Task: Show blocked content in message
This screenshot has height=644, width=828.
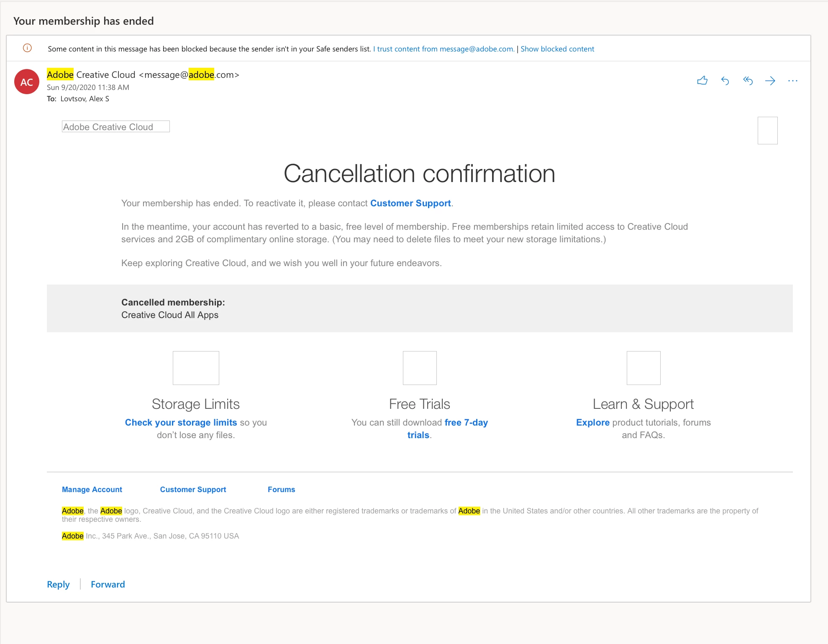Action: pyautogui.click(x=557, y=49)
